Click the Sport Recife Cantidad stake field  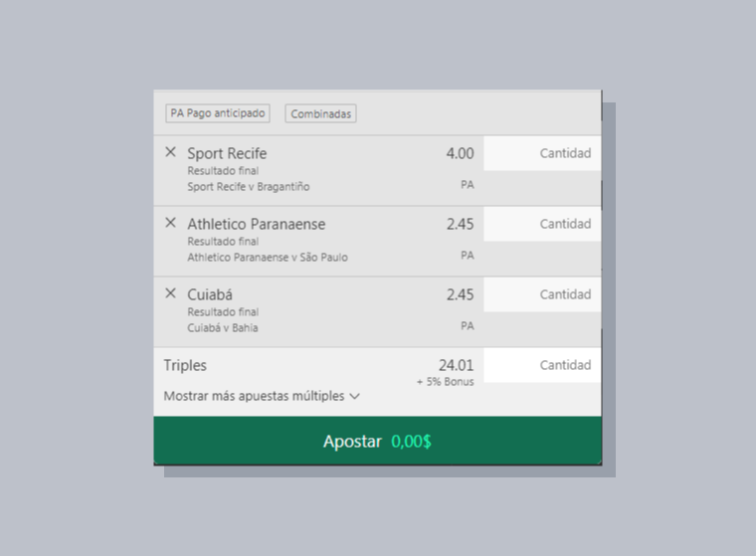point(543,154)
